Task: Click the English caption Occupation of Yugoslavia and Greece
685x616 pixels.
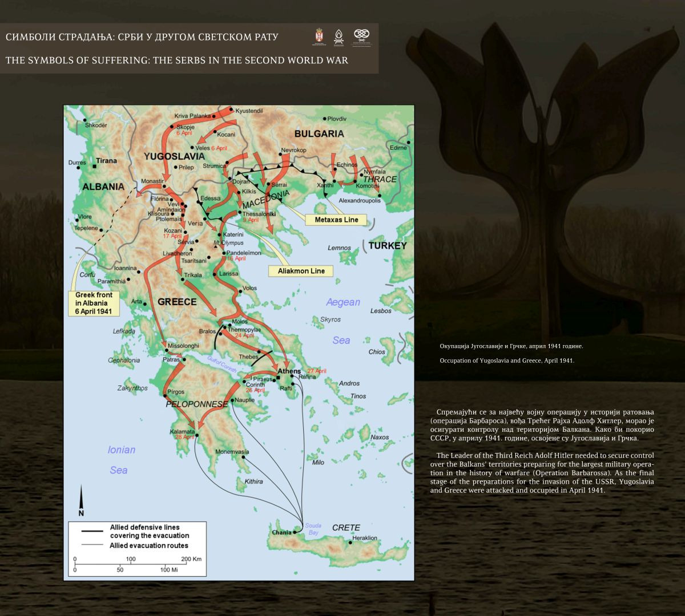Action: click(x=506, y=360)
